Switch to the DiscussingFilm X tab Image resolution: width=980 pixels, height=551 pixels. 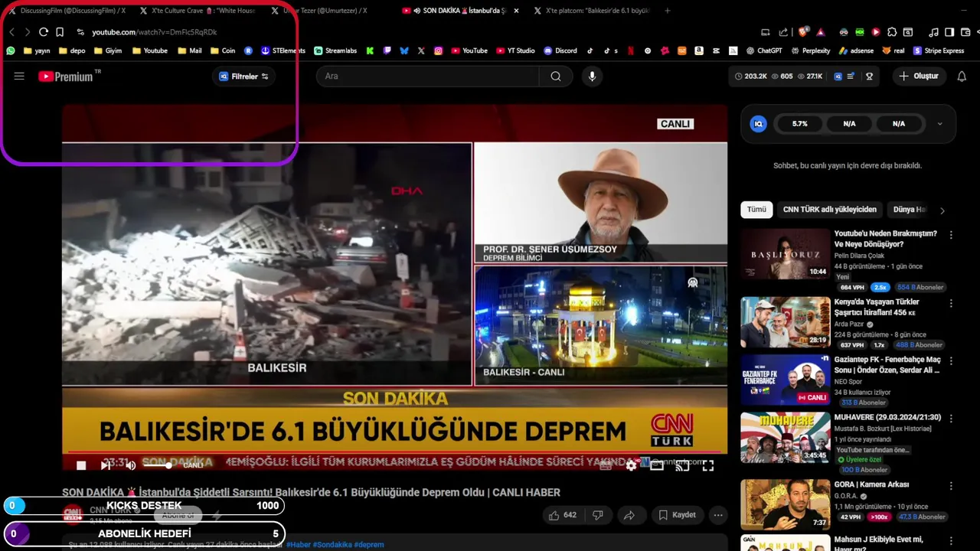pyautogui.click(x=68, y=11)
